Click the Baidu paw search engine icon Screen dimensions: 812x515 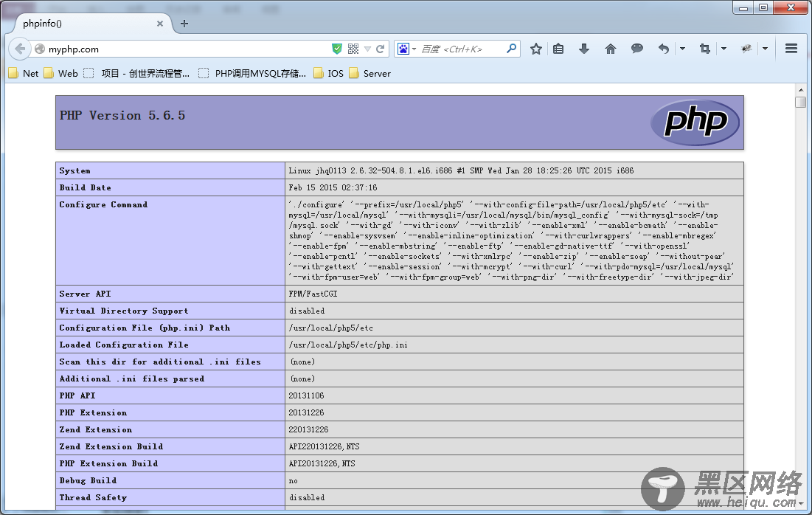(x=403, y=49)
